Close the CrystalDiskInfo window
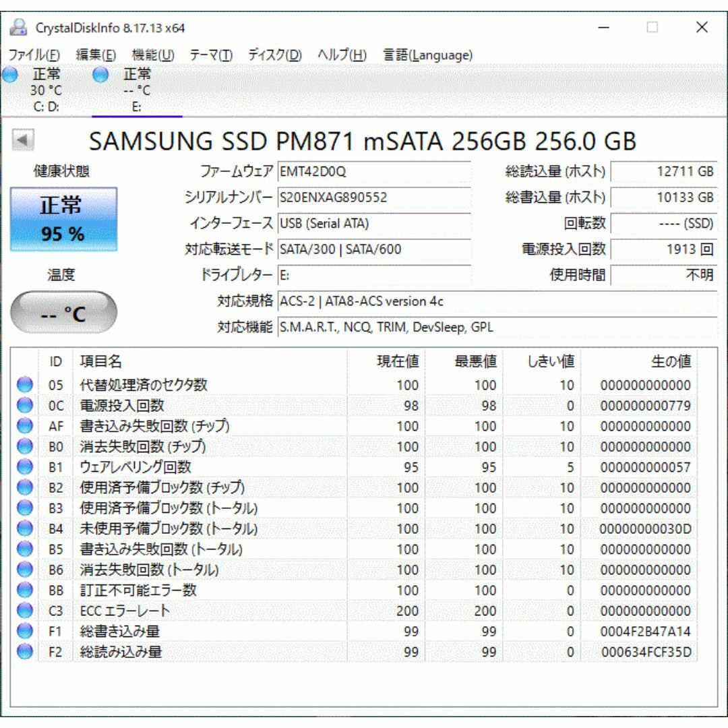Viewport: 728px width, 728px height. tap(702, 28)
